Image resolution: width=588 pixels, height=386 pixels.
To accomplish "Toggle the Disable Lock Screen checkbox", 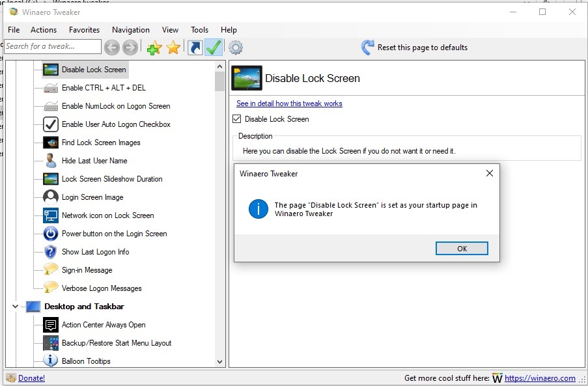I will 236,119.
